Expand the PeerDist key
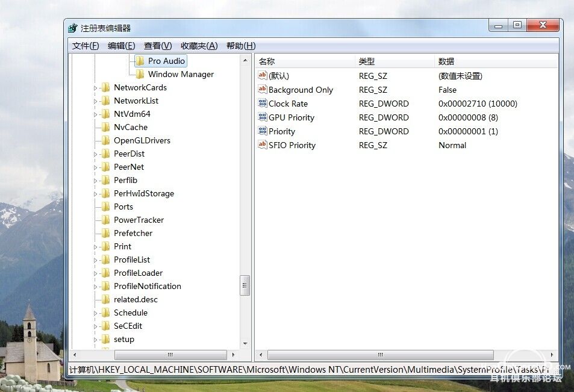This screenshot has width=574, height=392. click(95, 155)
